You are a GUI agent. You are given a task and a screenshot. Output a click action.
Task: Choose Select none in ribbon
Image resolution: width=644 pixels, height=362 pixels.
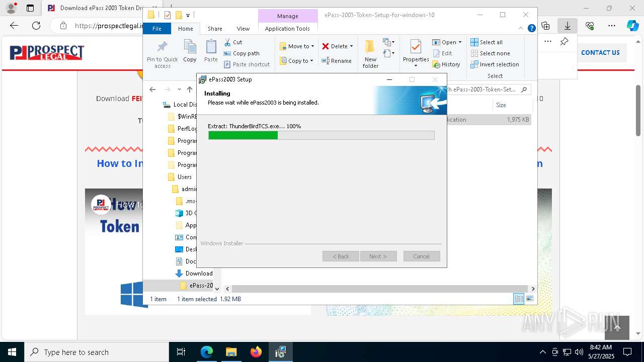[x=490, y=53]
